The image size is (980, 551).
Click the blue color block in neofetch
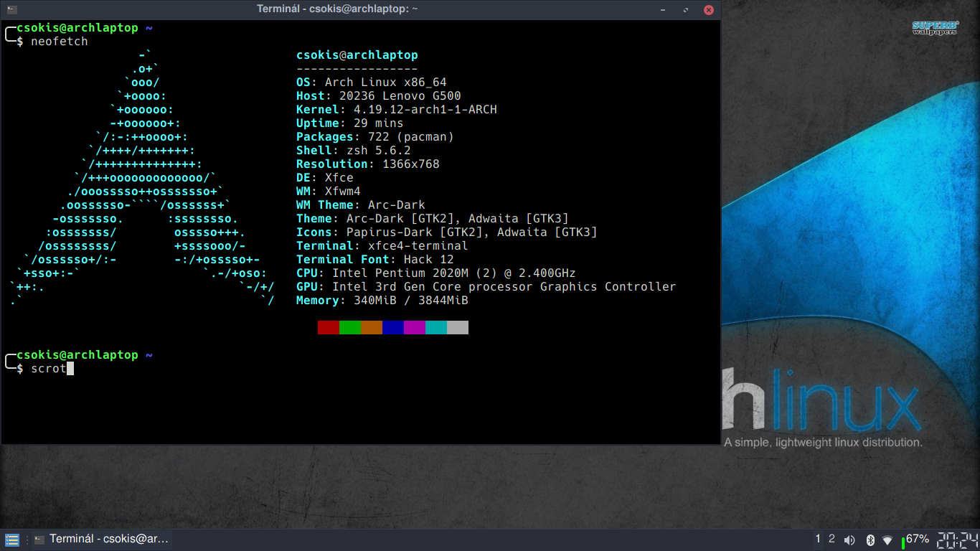point(393,327)
